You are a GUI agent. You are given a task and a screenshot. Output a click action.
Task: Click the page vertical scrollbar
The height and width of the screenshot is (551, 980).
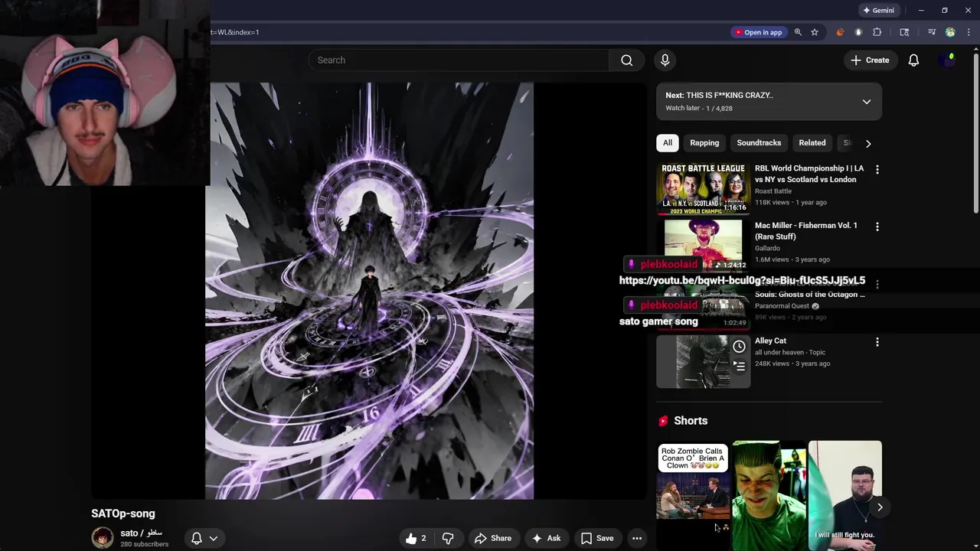(975, 132)
